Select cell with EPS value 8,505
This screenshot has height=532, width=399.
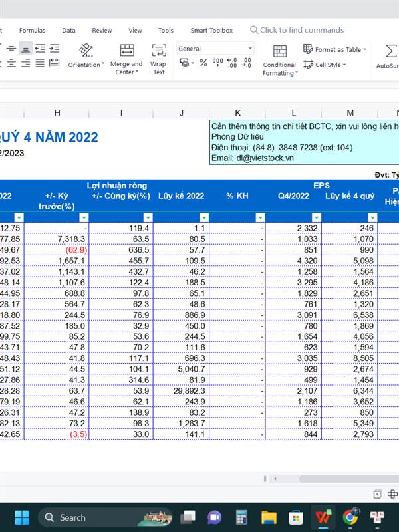pyautogui.click(x=350, y=358)
